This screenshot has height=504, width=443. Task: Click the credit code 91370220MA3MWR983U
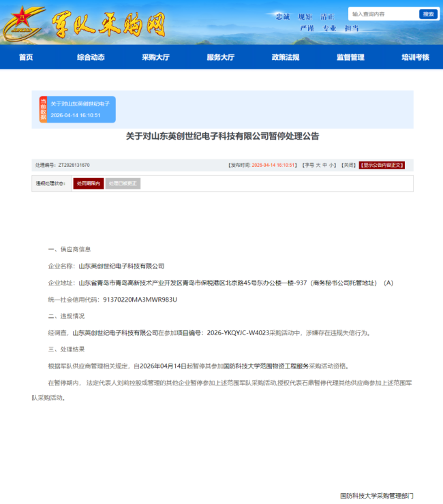click(x=140, y=300)
